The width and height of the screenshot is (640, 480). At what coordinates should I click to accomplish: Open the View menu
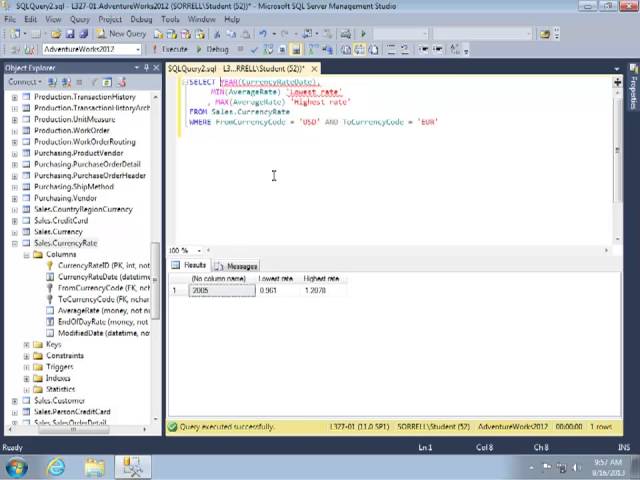[53, 20]
